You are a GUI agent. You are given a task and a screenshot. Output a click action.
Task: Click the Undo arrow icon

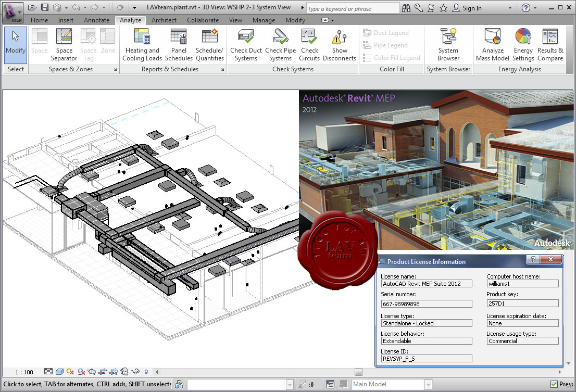pos(76,7)
